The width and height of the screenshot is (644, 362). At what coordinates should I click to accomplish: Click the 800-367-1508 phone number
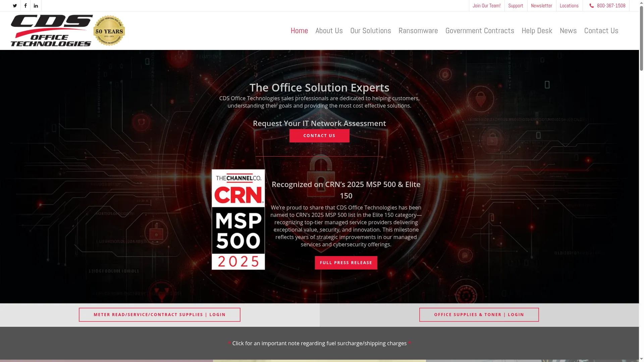611,6
